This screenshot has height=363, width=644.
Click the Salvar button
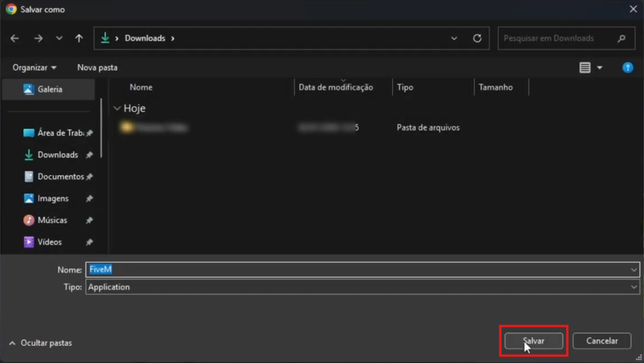pos(533,341)
